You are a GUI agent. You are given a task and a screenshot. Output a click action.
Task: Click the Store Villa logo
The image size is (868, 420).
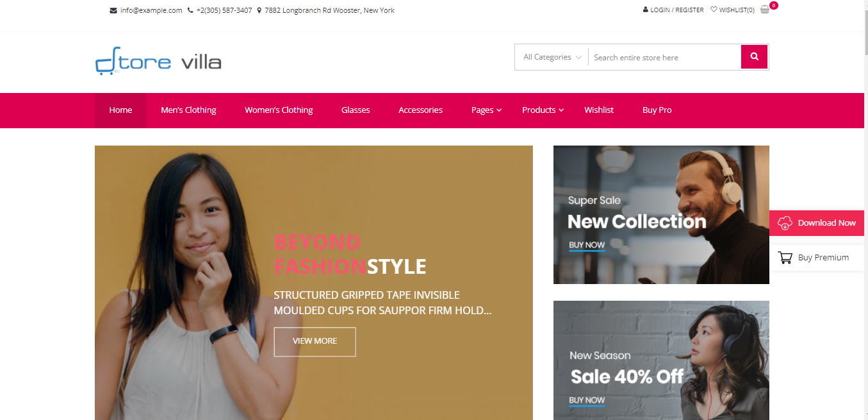point(158,61)
